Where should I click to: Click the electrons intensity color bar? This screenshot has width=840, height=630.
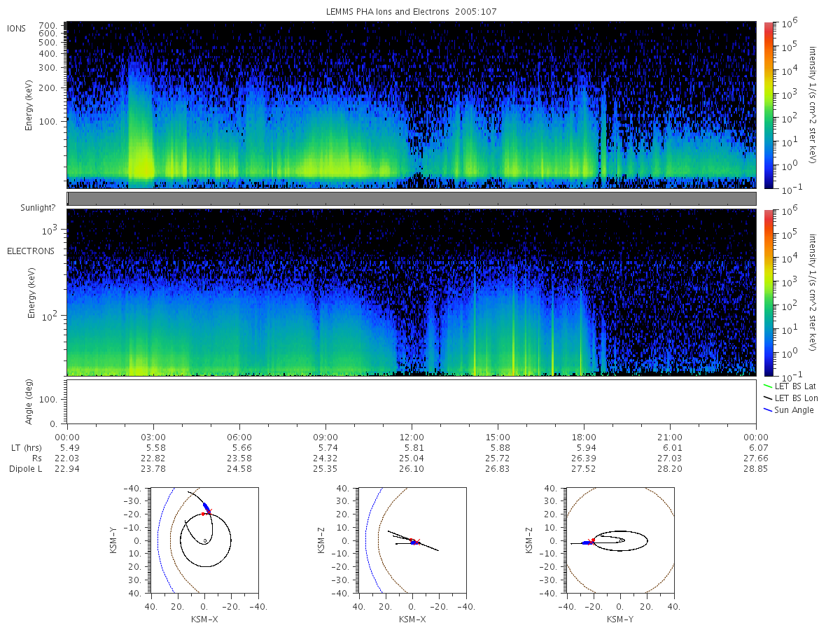(x=768, y=293)
